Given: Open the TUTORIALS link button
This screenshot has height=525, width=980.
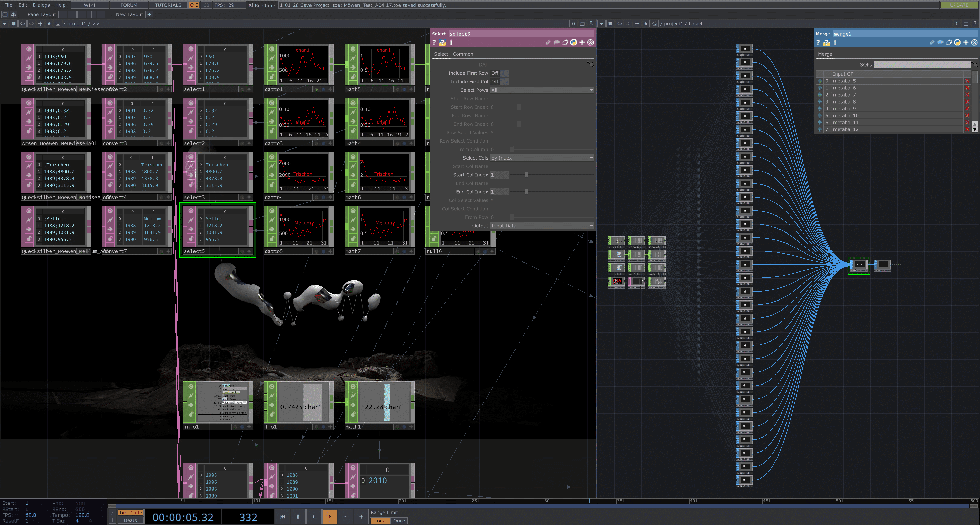Looking at the screenshot, I should click(x=168, y=5).
